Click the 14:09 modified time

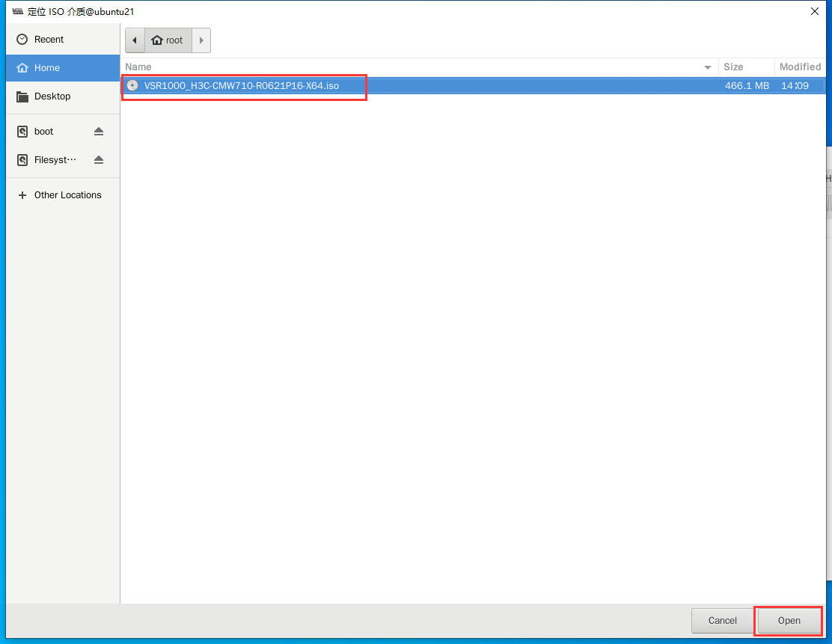[795, 85]
